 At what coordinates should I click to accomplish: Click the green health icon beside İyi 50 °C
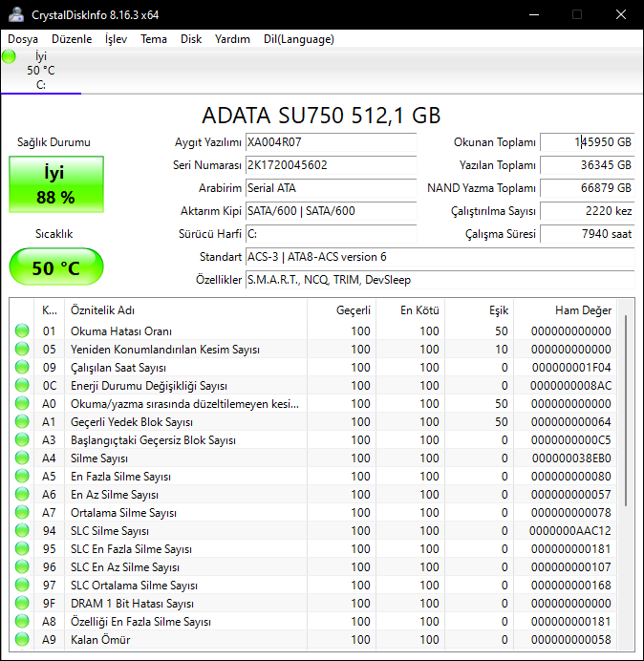pos(9,56)
